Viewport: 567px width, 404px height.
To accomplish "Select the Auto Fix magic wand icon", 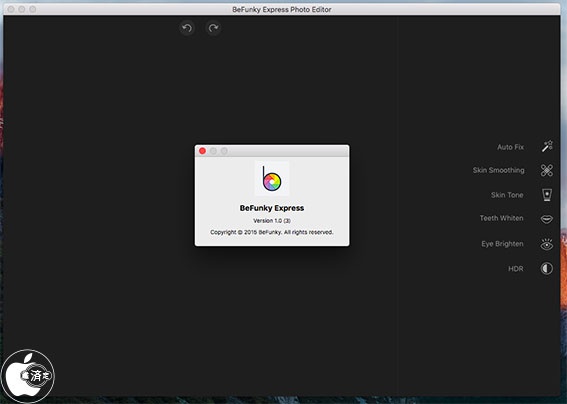I will pyautogui.click(x=547, y=146).
